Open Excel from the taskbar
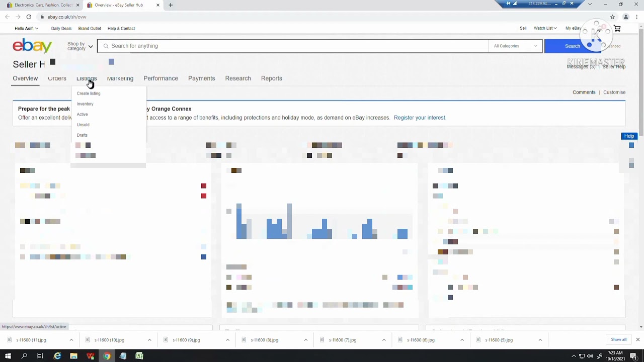Screen dimensions: 644x362 (x=139, y=356)
